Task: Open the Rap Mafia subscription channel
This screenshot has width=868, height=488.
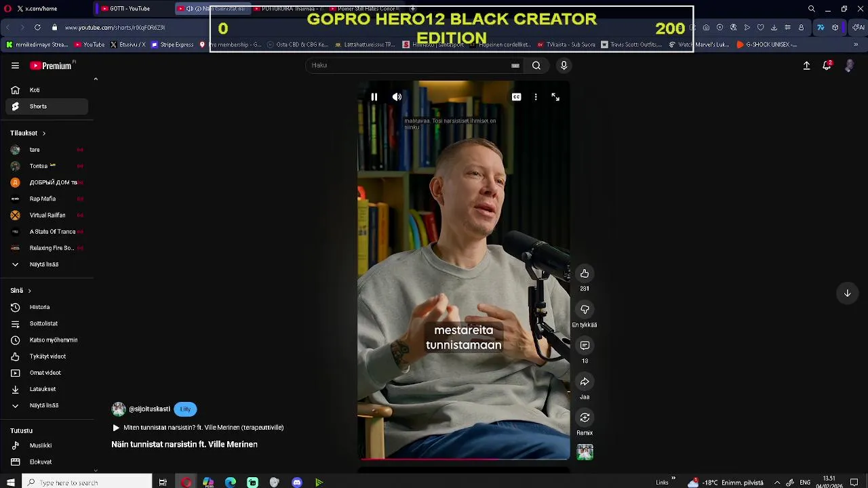Action: point(47,199)
